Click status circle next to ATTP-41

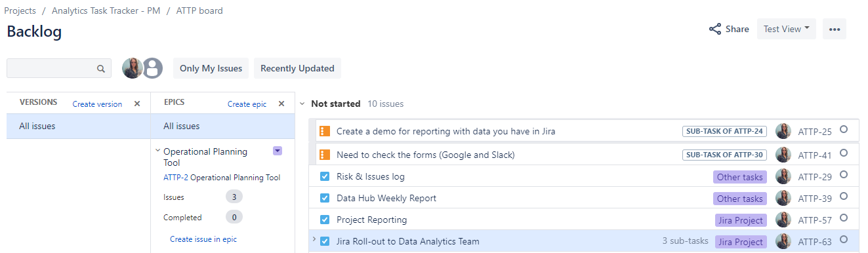844,153
